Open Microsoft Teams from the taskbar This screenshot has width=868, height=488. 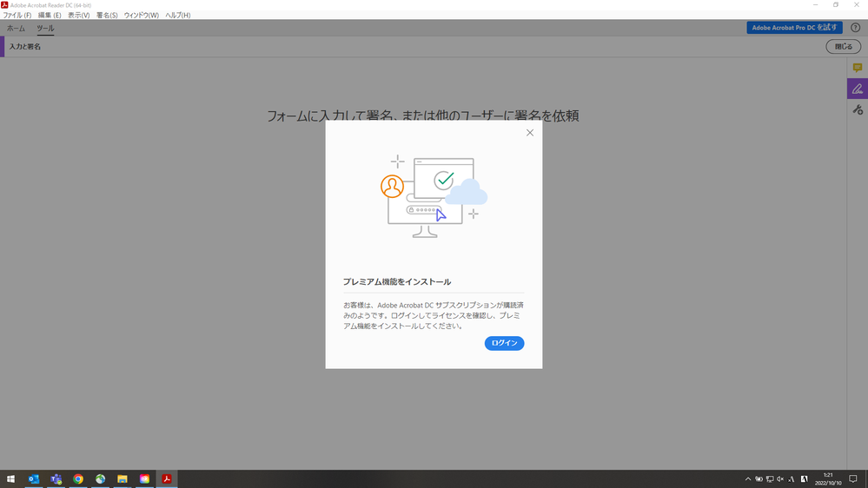click(56, 479)
